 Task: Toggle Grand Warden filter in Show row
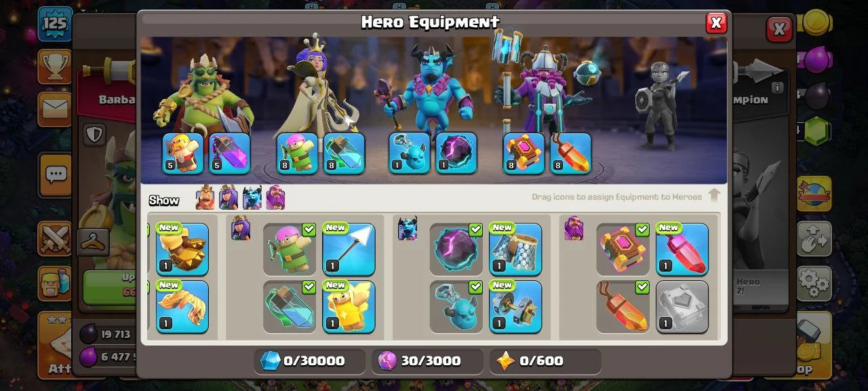[x=276, y=198]
